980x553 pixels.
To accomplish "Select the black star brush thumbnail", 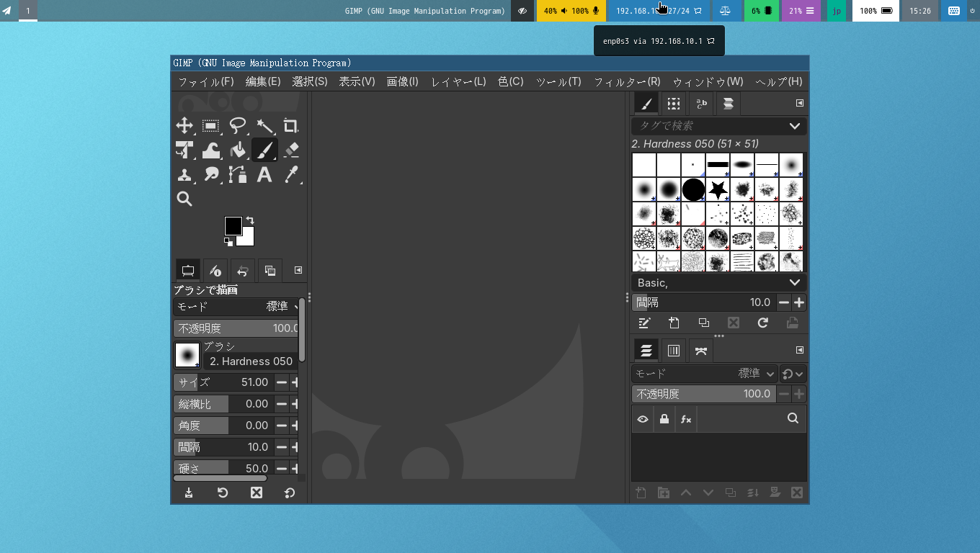I will (x=718, y=190).
